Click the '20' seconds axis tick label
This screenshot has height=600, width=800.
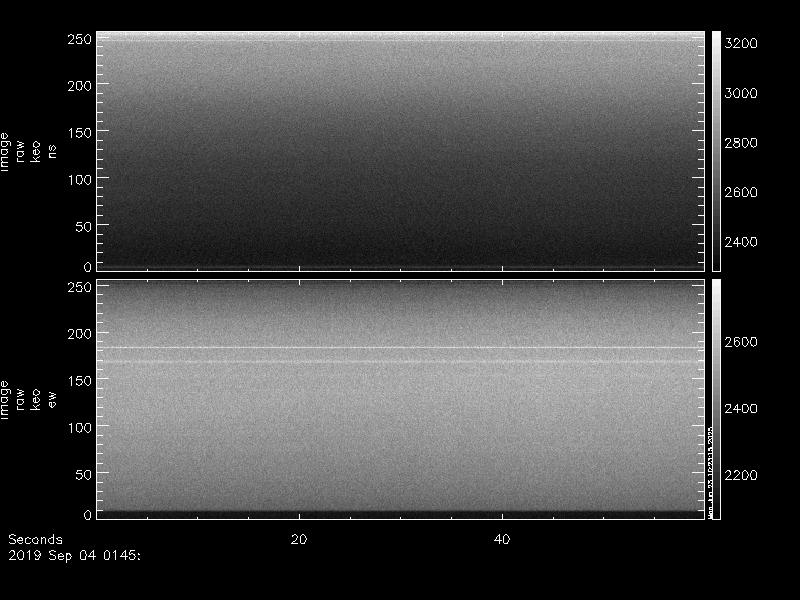pos(299,539)
